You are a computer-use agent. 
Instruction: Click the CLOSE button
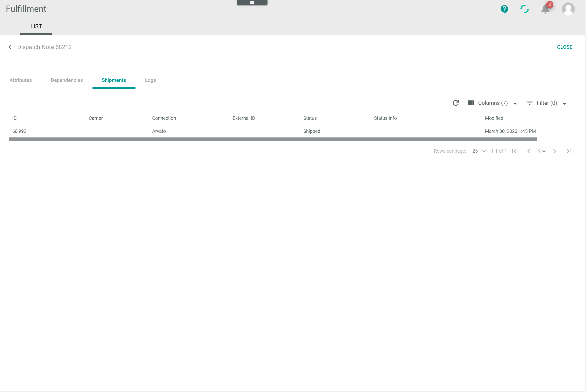[564, 47]
